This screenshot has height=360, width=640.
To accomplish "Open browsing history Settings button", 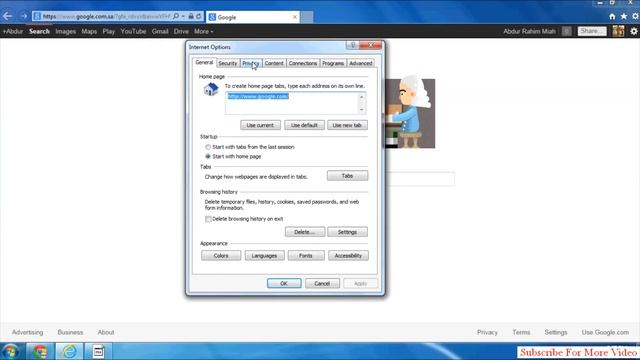I will tap(347, 232).
